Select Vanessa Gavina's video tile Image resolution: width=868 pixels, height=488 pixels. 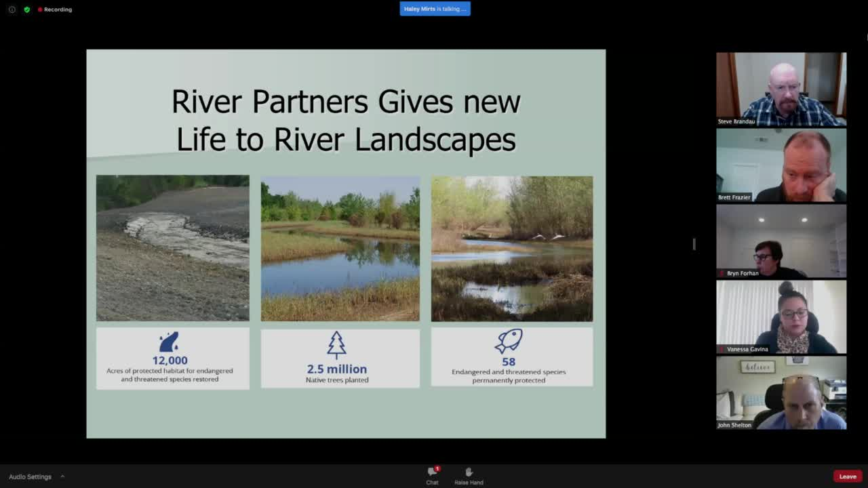(x=781, y=317)
